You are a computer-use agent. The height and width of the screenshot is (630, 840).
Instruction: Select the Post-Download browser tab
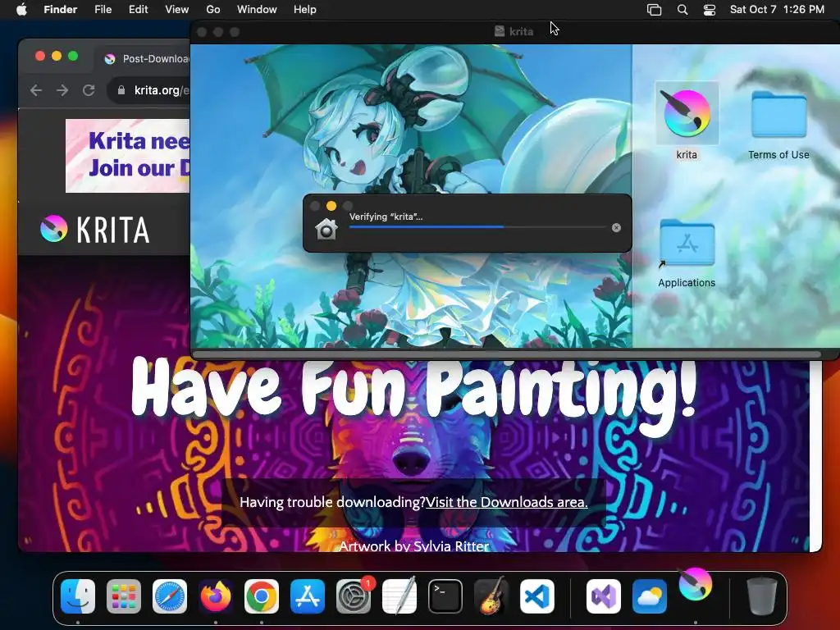pyautogui.click(x=146, y=58)
